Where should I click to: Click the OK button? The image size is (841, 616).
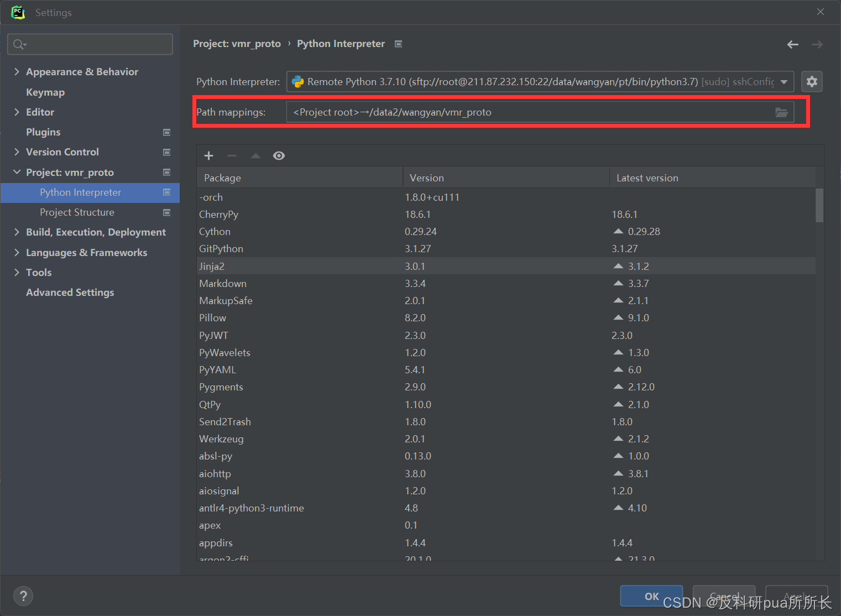click(x=651, y=596)
